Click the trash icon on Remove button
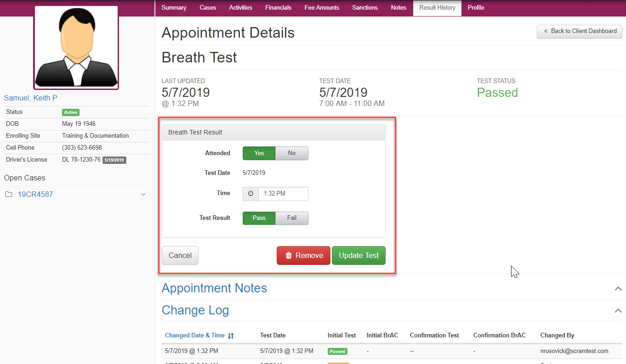The width and height of the screenshot is (626, 364). 289,256
